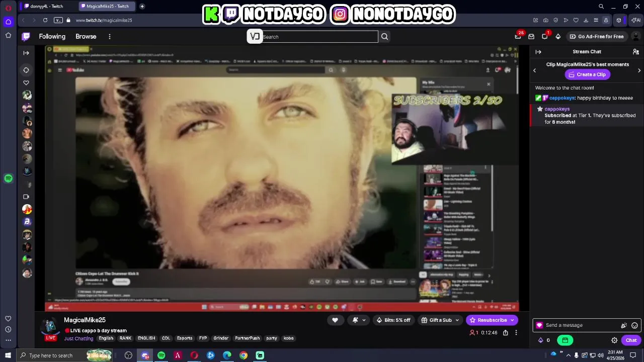Open the Twitch inbox notifications icon
Image resolution: width=644 pixels, height=362 pixels.
531,36
